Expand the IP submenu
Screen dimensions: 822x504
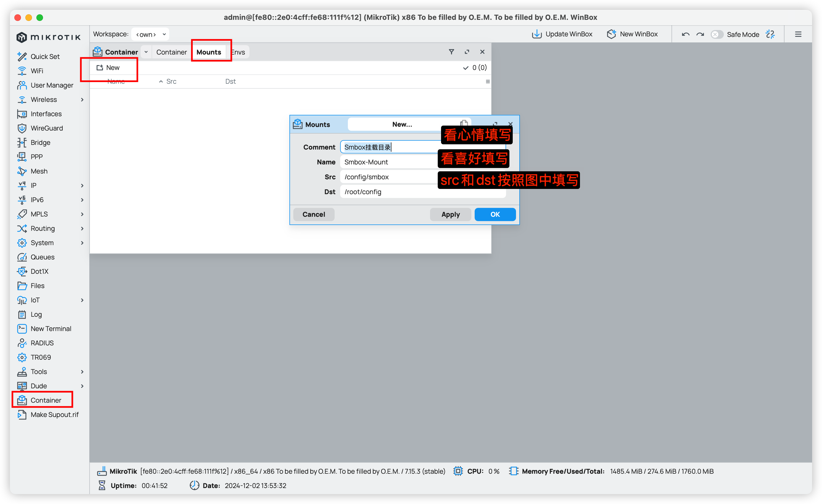pyautogui.click(x=82, y=185)
